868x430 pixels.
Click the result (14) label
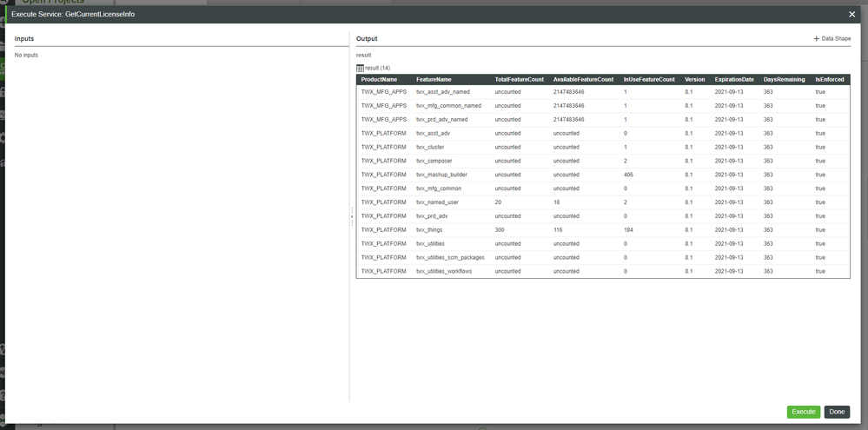(x=378, y=68)
